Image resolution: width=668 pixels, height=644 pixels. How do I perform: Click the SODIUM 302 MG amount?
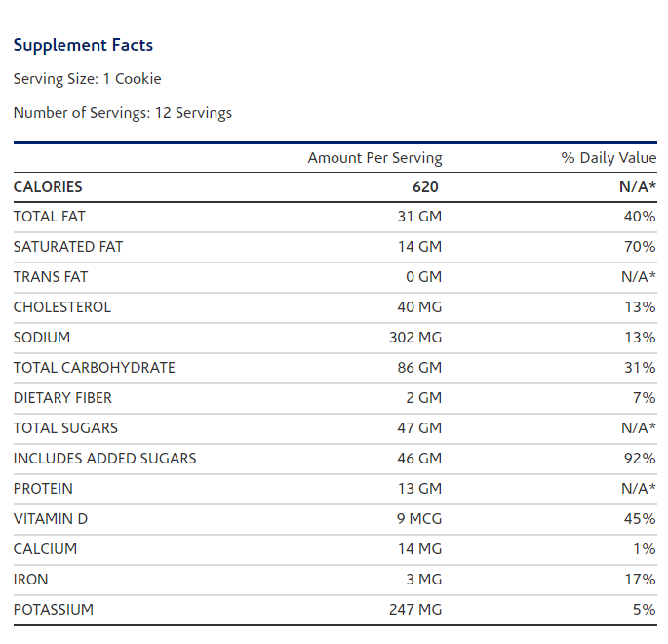click(x=415, y=338)
